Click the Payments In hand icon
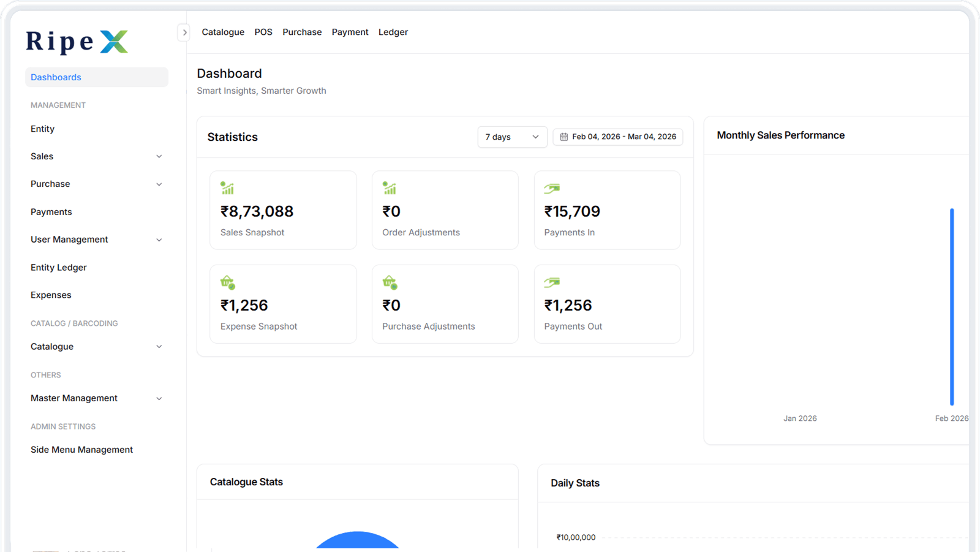980x552 pixels. coord(552,188)
